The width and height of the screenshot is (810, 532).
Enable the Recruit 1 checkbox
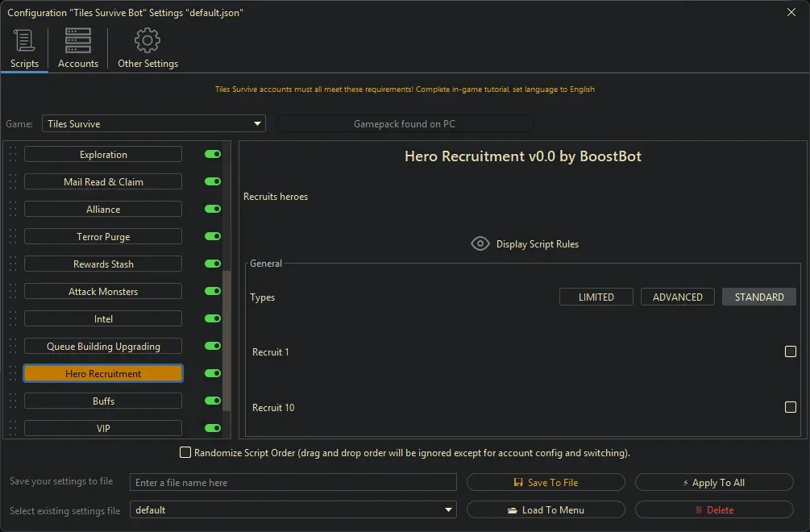(x=790, y=352)
